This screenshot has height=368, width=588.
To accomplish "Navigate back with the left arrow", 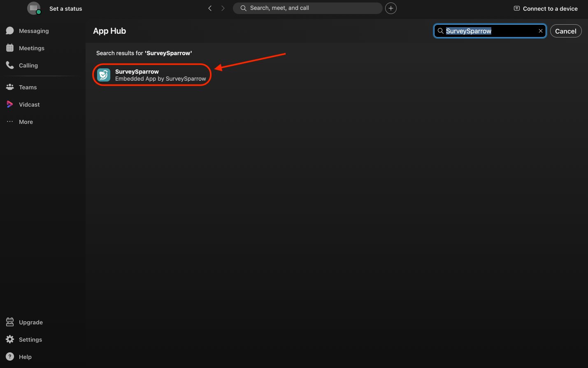I will click(x=210, y=8).
